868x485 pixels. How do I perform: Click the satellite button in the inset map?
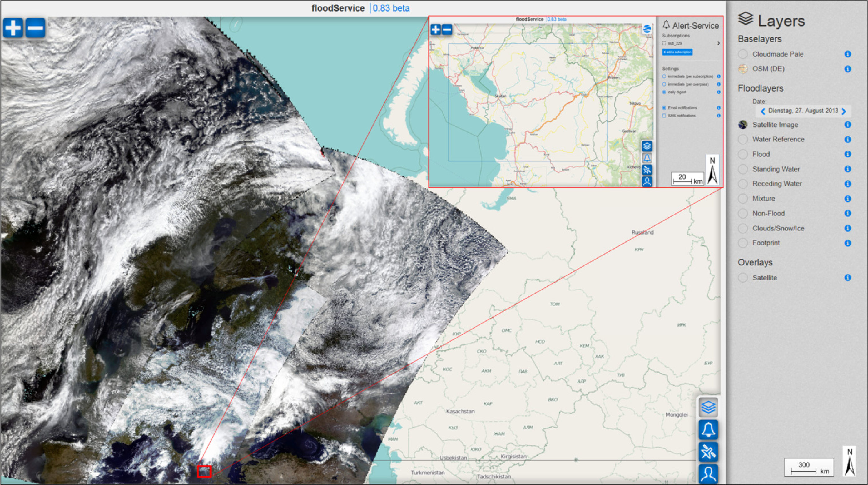click(x=647, y=170)
